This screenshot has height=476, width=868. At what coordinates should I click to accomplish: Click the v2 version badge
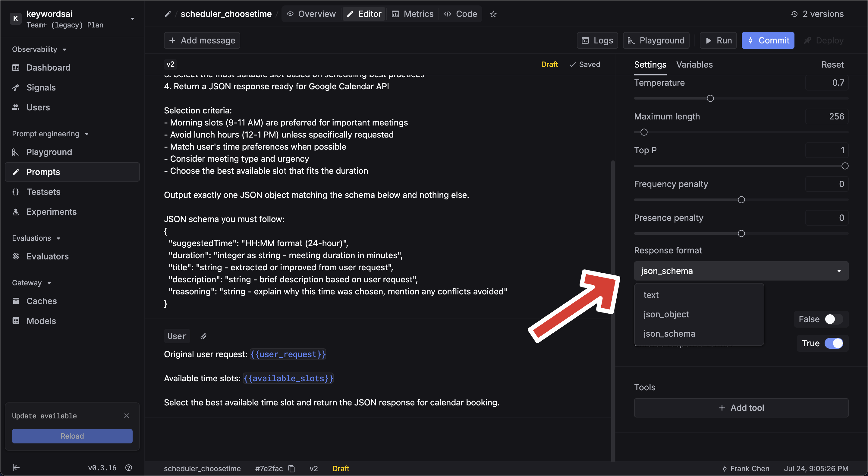171,64
